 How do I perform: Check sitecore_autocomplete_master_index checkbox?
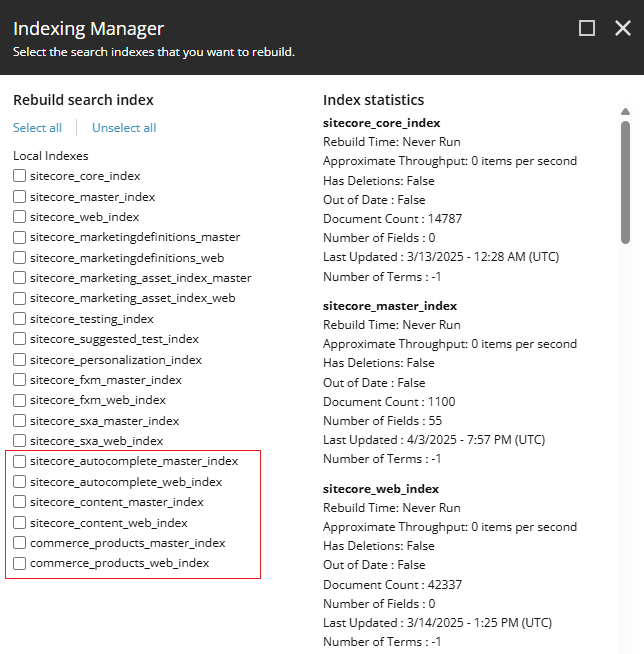(20, 462)
